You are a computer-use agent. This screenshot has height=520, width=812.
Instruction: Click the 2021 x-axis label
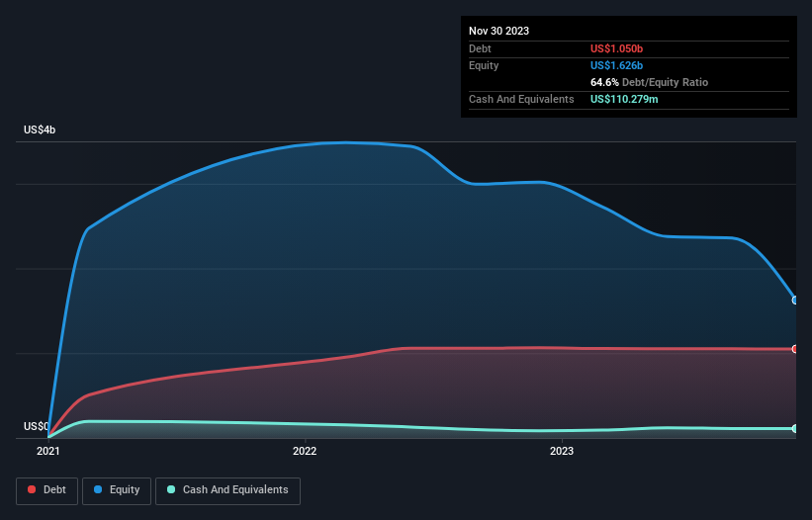(48, 451)
